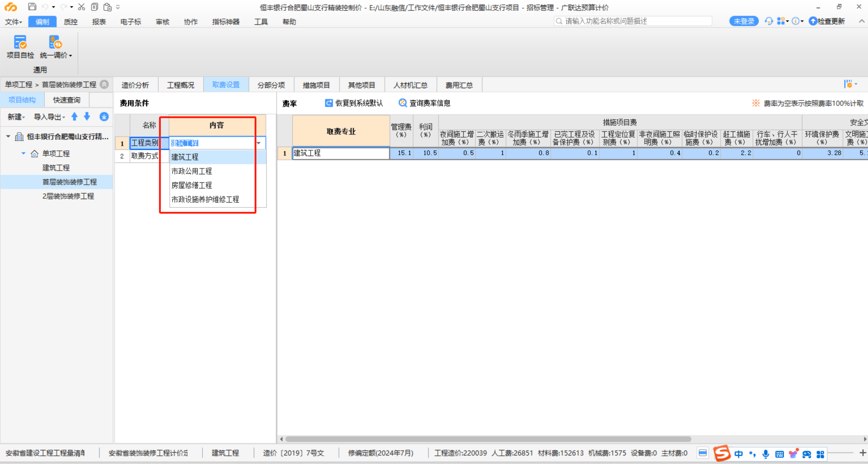868x464 pixels.
Task: Move item up with blue up arrow
Action: click(x=74, y=116)
